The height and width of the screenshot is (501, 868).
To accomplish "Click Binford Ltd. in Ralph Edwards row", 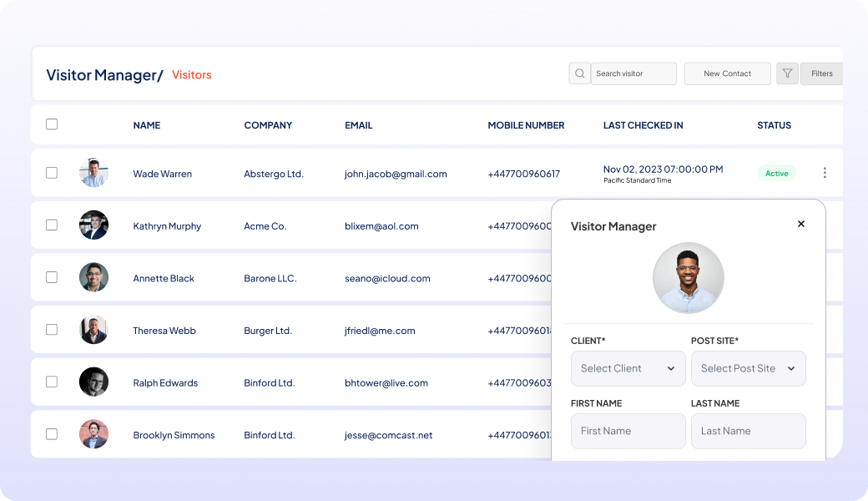I will point(269,383).
